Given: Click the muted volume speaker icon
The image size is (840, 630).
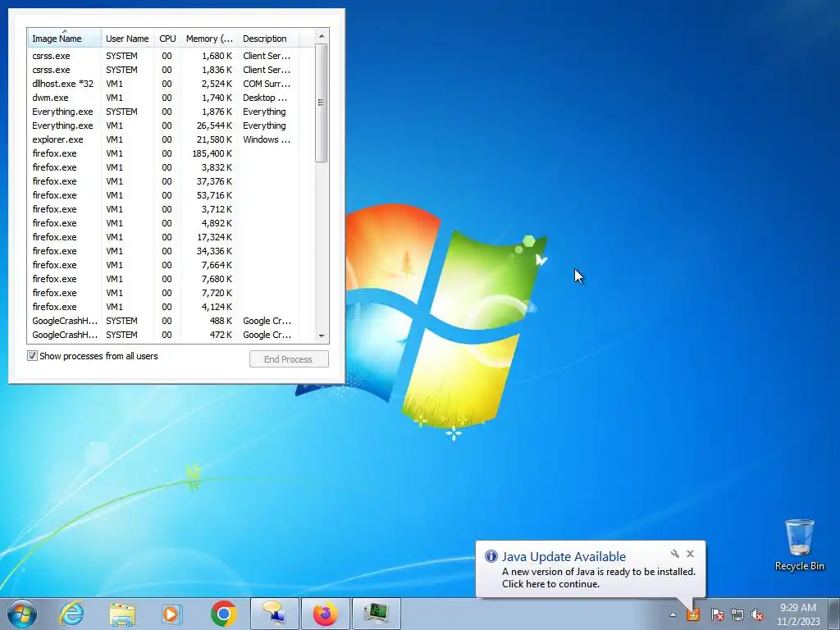Looking at the screenshot, I should coord(757,614).
